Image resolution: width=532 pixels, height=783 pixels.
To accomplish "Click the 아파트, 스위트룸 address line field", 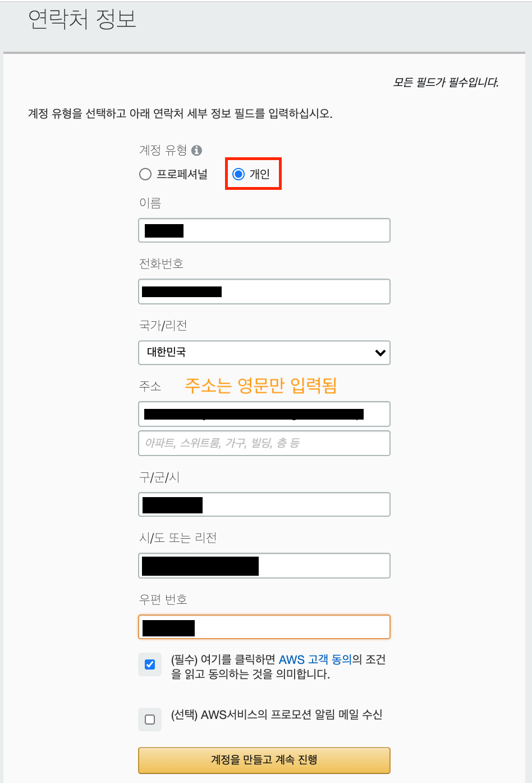I will coord(264,443).
